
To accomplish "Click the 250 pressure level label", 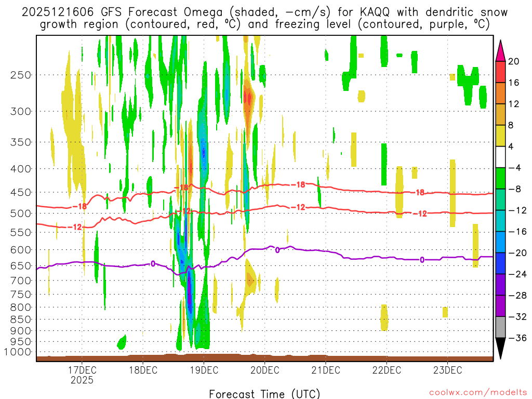I will 21,75.
